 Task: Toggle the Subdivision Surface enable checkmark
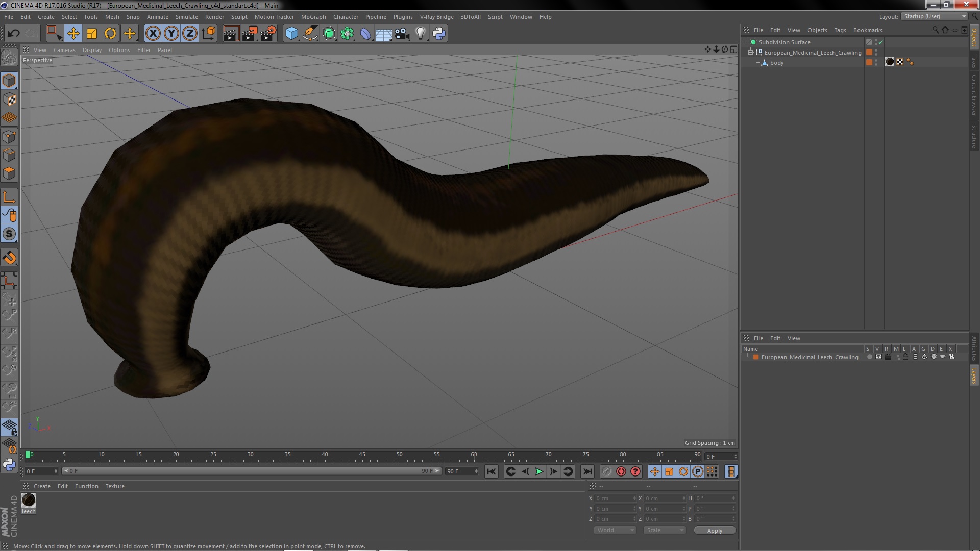click(880, 42)
